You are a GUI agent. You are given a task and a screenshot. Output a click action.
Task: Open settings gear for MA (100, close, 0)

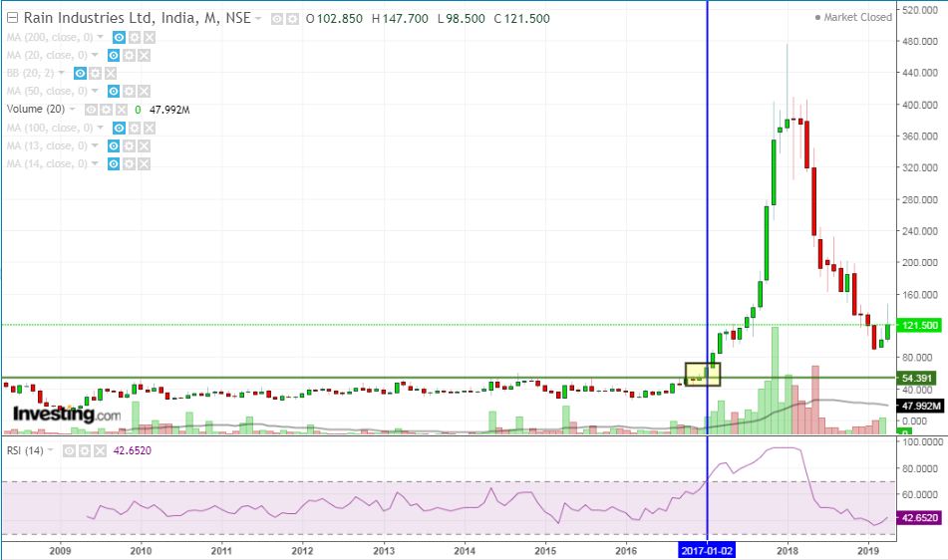[135, 129]
